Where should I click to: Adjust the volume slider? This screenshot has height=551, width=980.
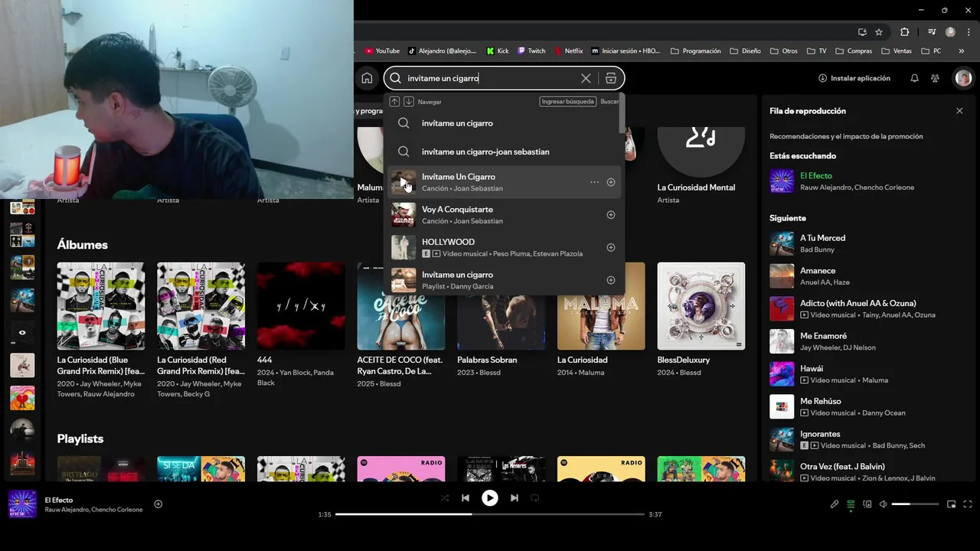click(x=915, y=504)
